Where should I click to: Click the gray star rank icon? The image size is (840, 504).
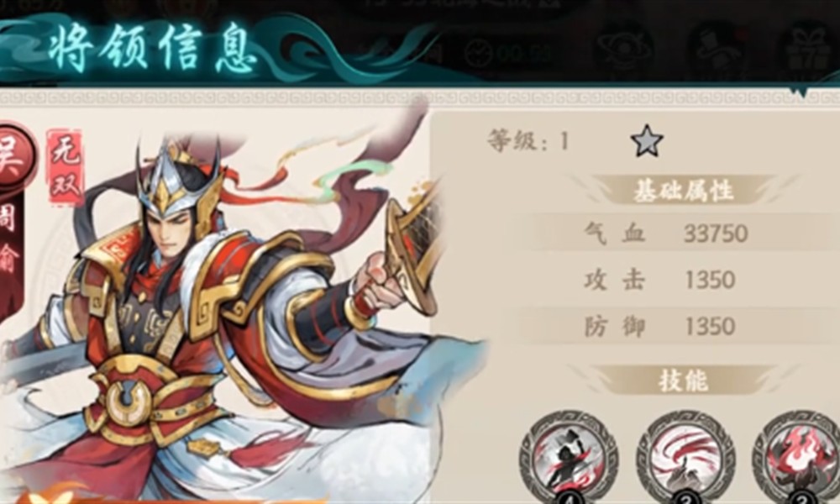click(x=647, y=141)
